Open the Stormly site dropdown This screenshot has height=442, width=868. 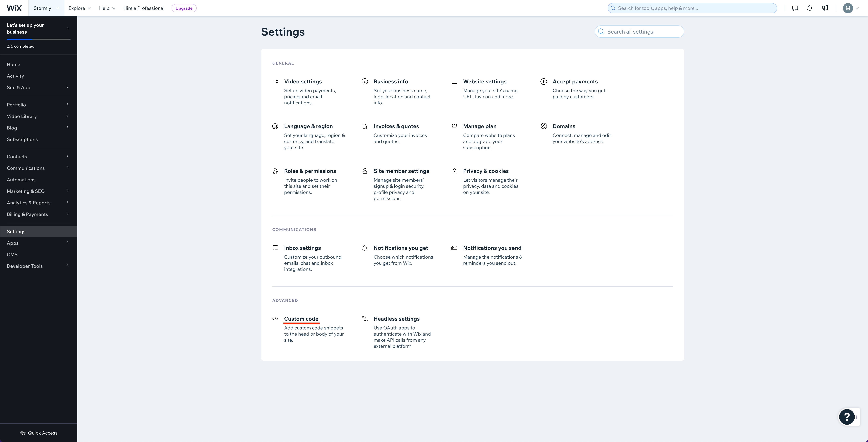point(46,8)
